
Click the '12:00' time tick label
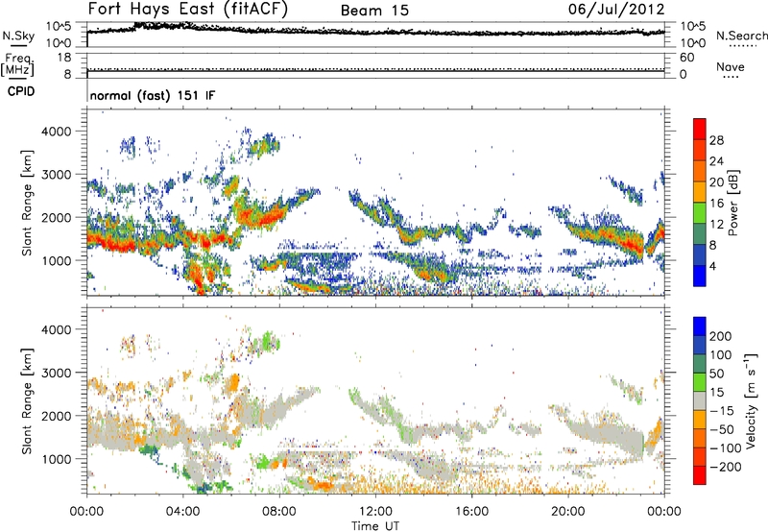pos(375,512)
